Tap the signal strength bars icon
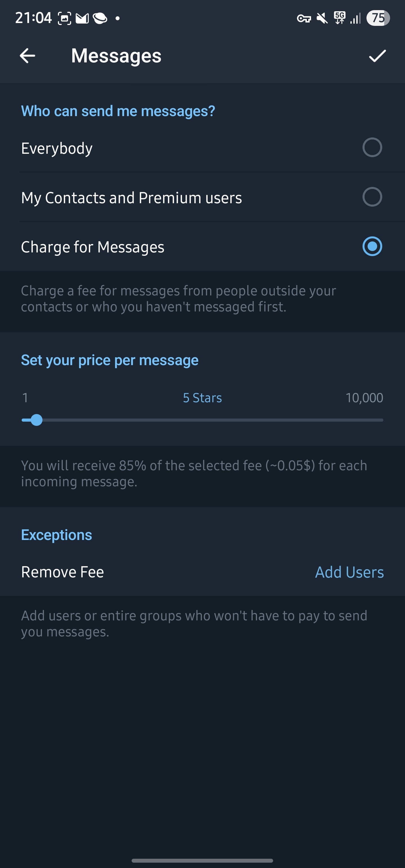The width and height of the screenshot is (405, 868). point(355,18)
